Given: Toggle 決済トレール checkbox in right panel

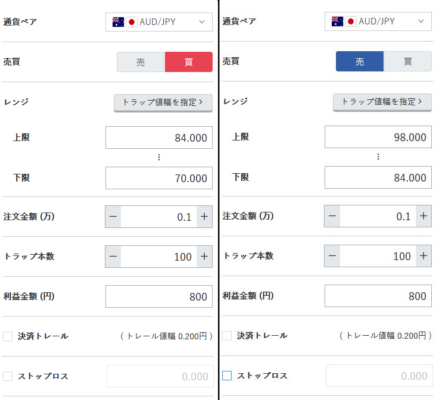Looking at the screenshot, I should point(227,335).
